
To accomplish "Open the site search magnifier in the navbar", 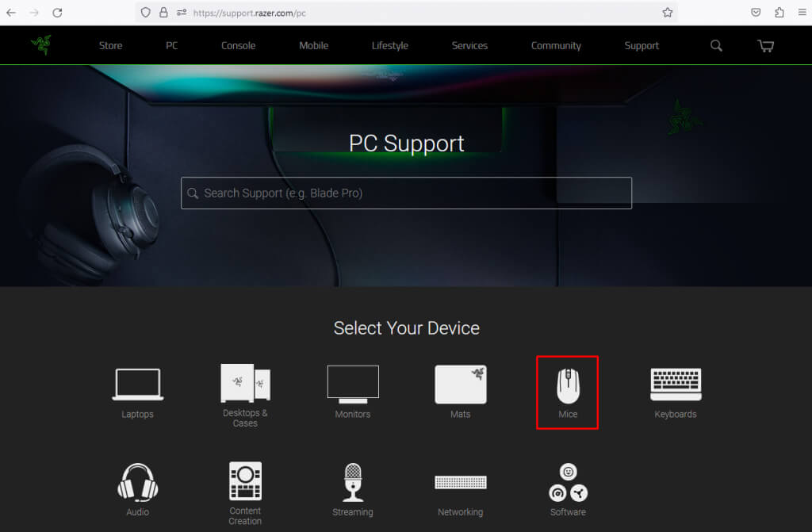I will pyautogui.click(x=716, y=45).
